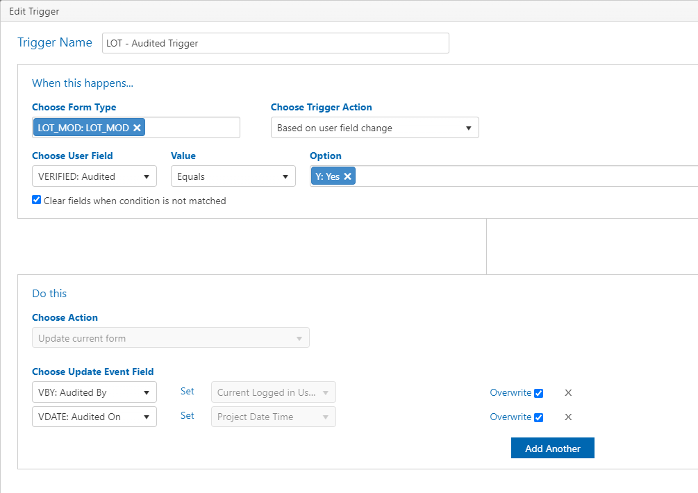This screenshot has width=698, height=493.
Task: Open the VDATE: Audited On field dropdown
Action: pyautogui.click(x=94, y=416)
